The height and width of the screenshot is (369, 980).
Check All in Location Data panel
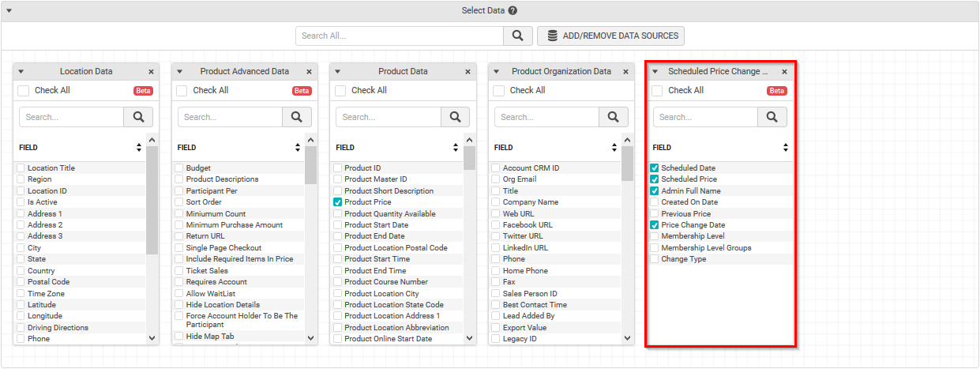[x=24, y=91]
